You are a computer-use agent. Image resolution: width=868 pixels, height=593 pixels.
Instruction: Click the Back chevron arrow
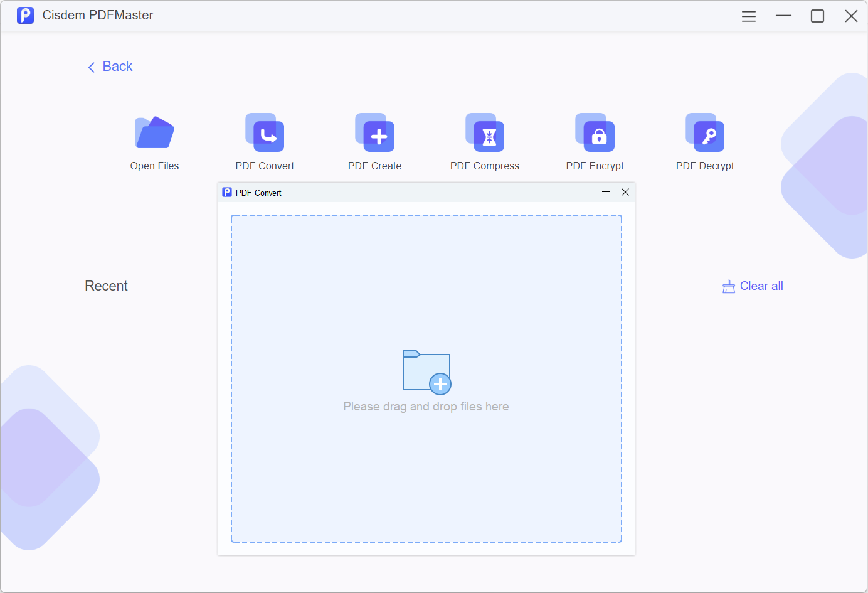tap(92, 67)
